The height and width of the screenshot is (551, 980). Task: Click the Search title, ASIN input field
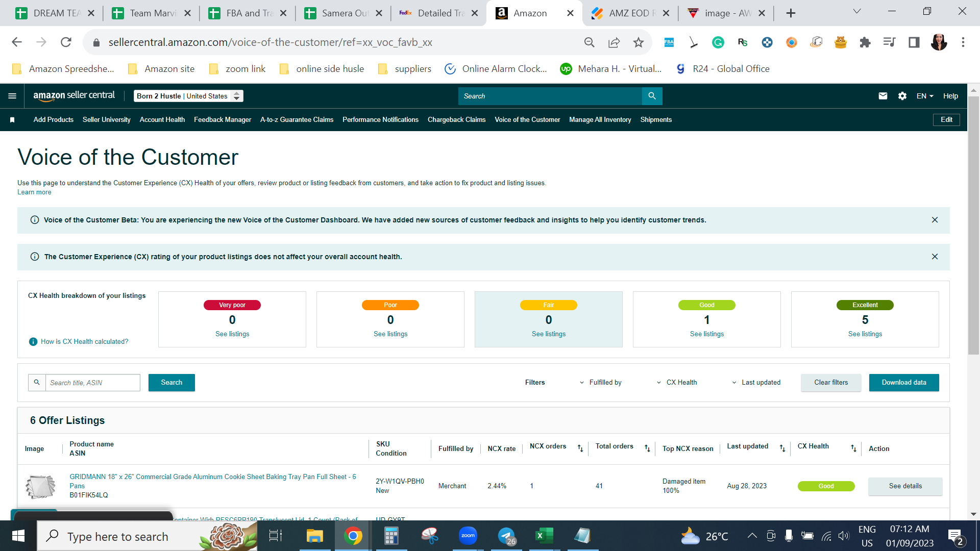coord(93,383)
